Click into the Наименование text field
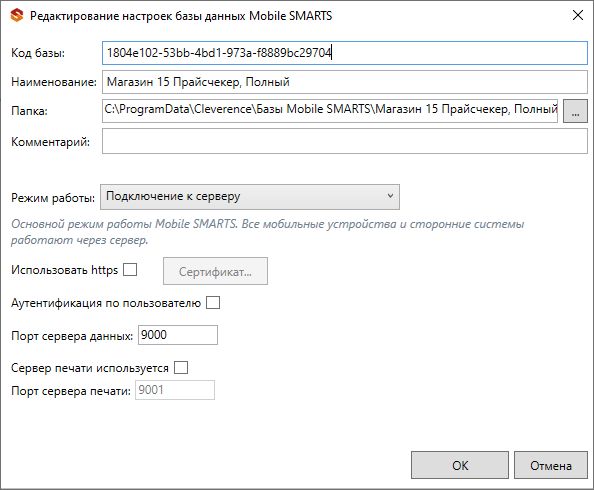This screenshot has height=490, width=594. (x=345, y=82)
